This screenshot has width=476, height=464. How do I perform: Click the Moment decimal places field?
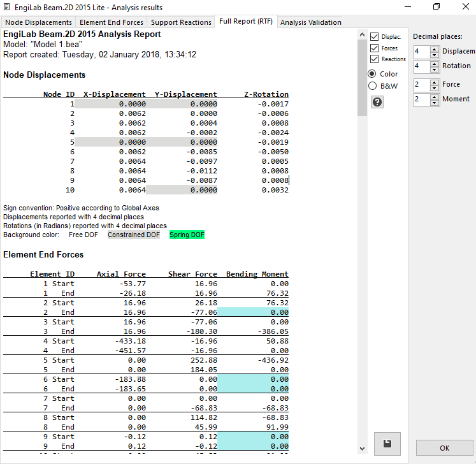coord(422,99)
